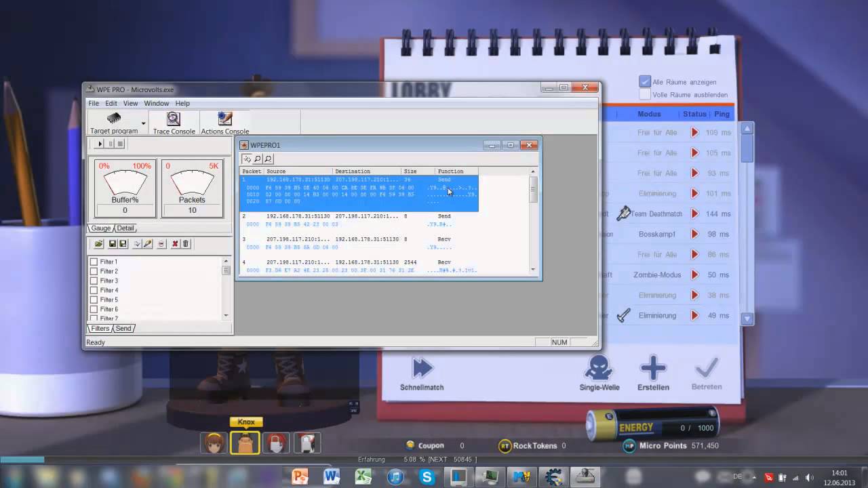Select the first character portrait left of Knox

tap(214, 443)
